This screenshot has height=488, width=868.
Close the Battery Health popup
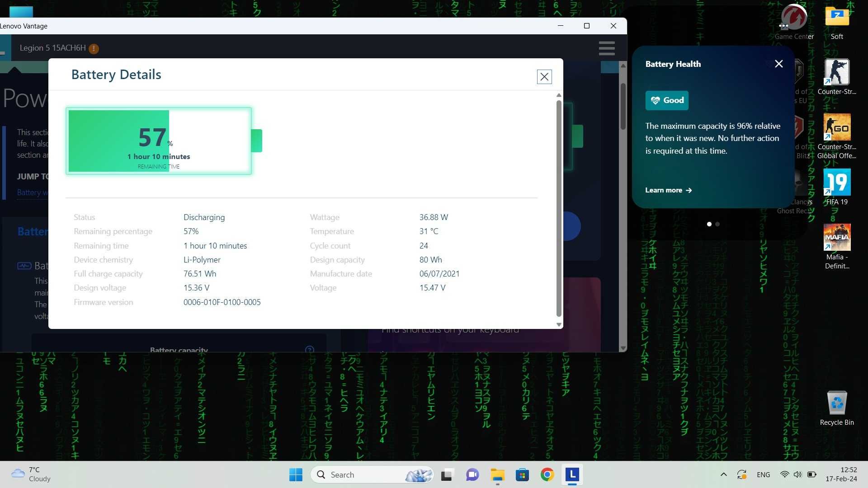tap(779, 64)
